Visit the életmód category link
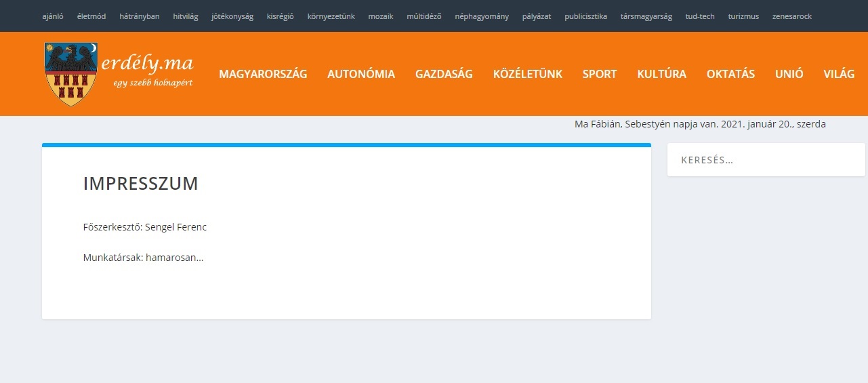This screenshot has width=868, height=383. click(91, 16)
